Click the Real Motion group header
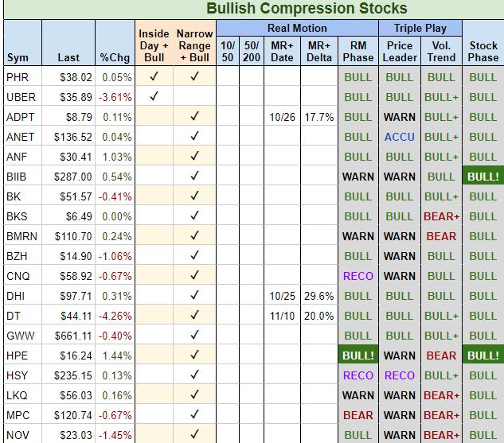Image resolution: width=504 pixels, height=443 pixels. [x=297, y=29]
